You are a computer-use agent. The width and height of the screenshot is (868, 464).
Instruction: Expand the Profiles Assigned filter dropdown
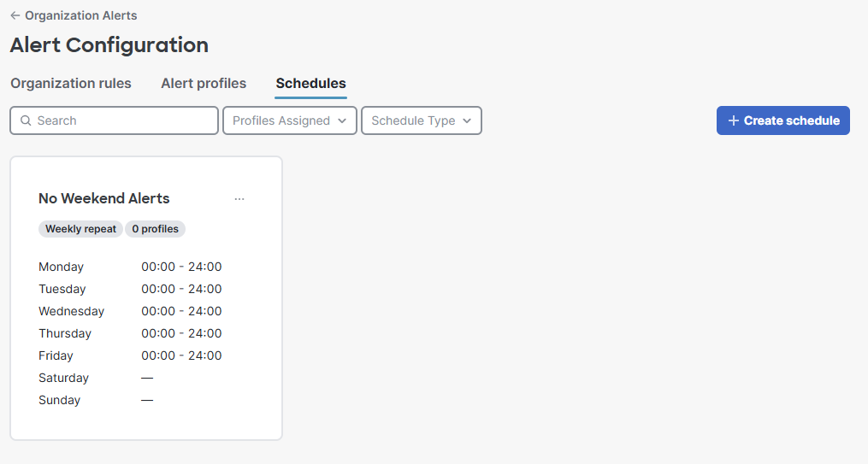[289, 120]
